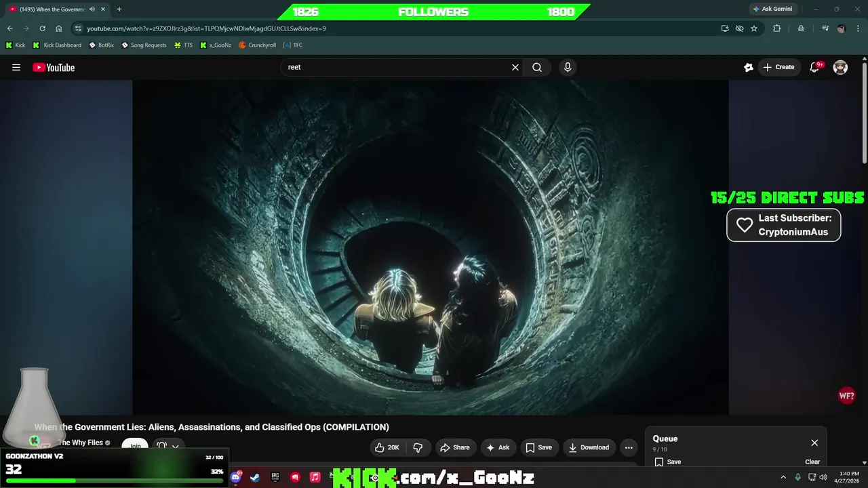The width and height of the screenshot is (868, 488).
Task: Reload the page
Action: coord(42,28)
